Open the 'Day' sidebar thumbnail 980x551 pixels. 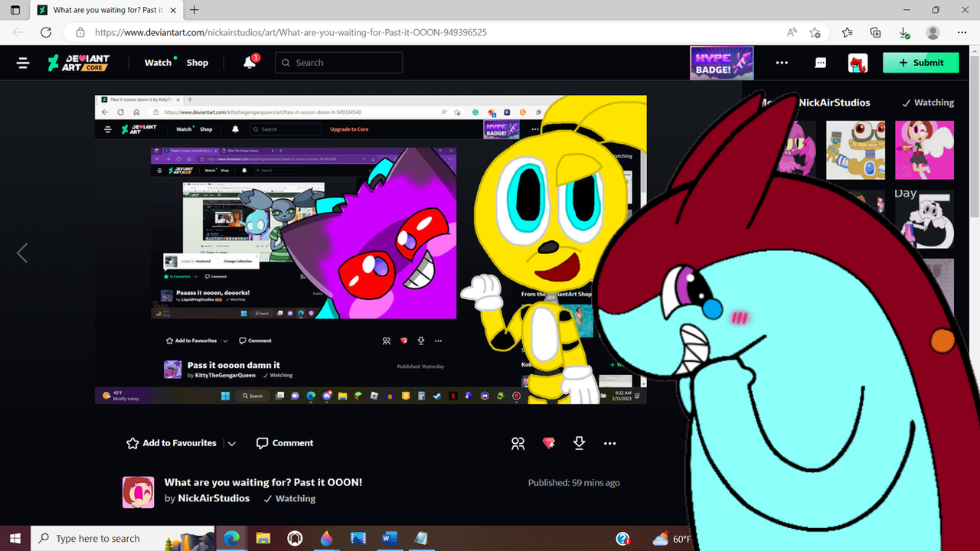(x=925, y=219)
